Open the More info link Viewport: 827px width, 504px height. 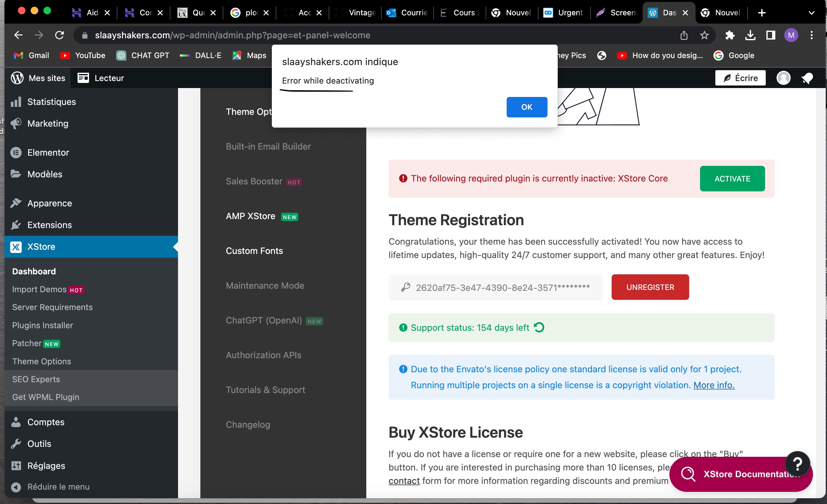pyautogui.click(x=714, y=385)
